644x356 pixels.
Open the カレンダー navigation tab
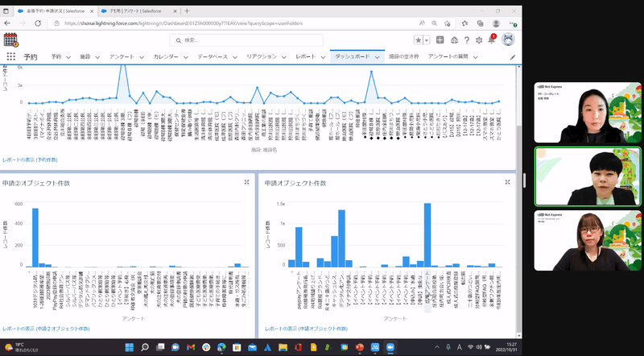(x=166, y=56)
